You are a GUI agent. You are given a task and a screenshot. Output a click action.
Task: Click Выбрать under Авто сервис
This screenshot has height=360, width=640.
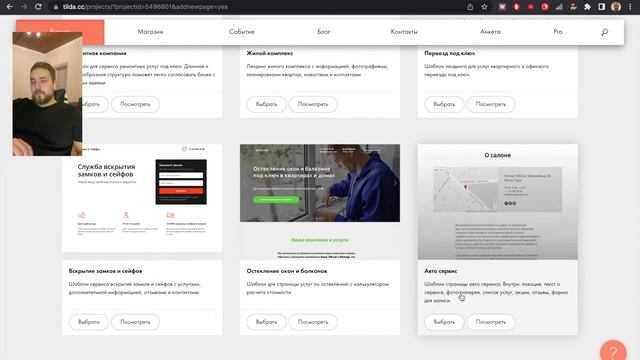[x=444, y=322]
